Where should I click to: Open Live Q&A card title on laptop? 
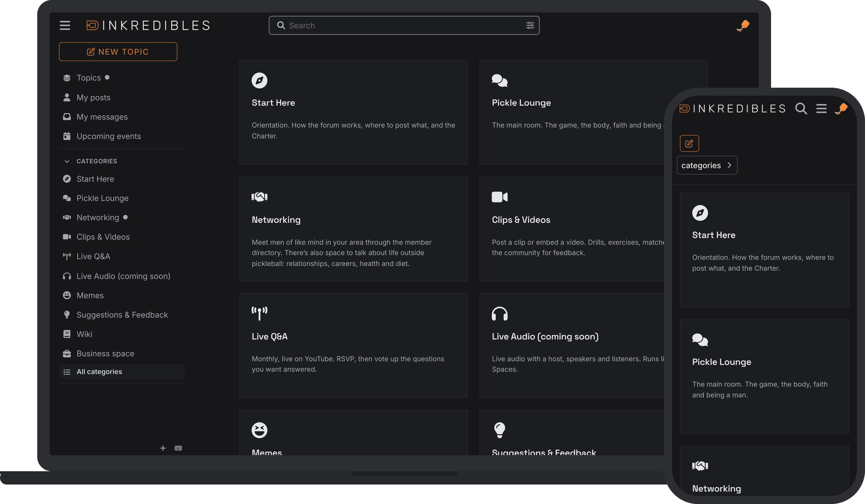(x=269, y=337)
